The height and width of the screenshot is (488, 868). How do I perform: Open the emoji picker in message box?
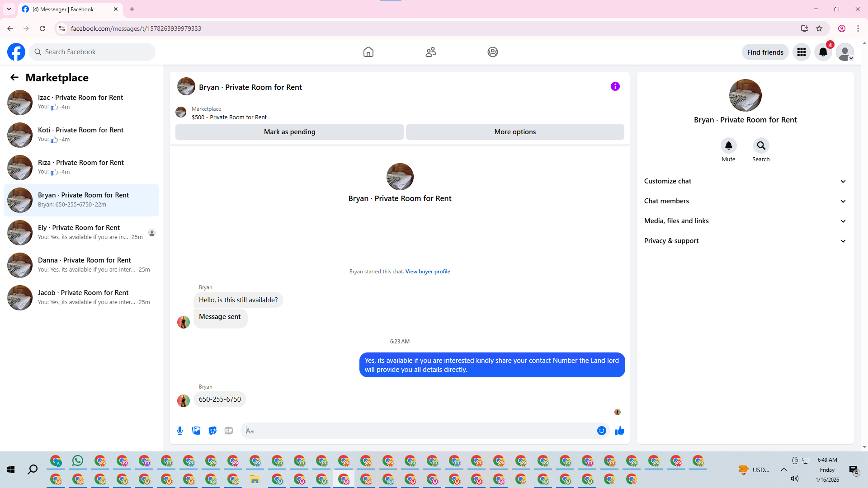pyautogui.click(x=601, y=431)
